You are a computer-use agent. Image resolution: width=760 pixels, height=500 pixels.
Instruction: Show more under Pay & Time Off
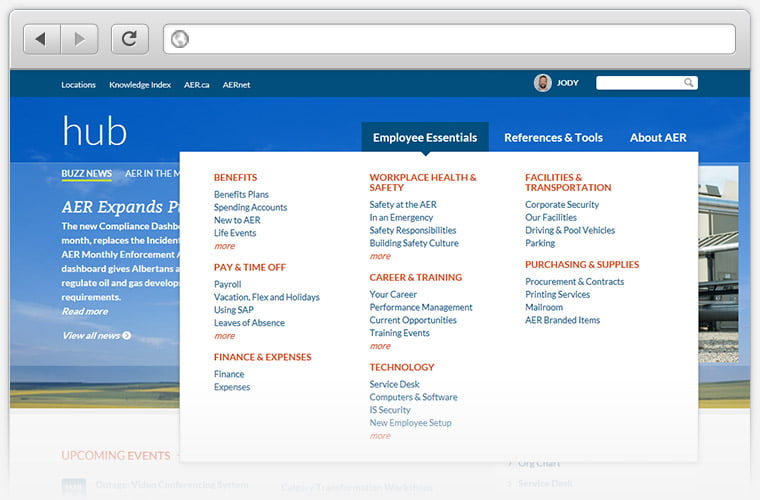pyautogui.click(x=224, y=336)
